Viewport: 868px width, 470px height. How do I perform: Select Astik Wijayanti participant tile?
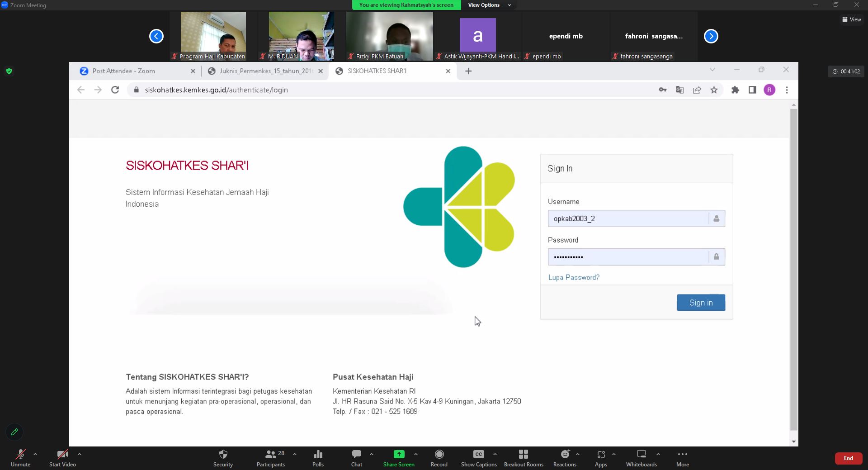(477, 36)
